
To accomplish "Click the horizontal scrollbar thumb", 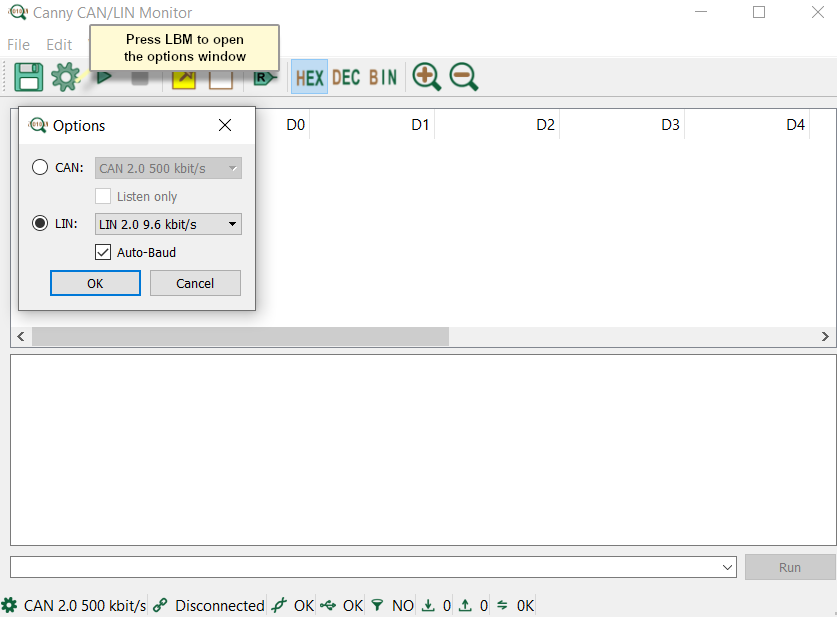I will (240, 336).
